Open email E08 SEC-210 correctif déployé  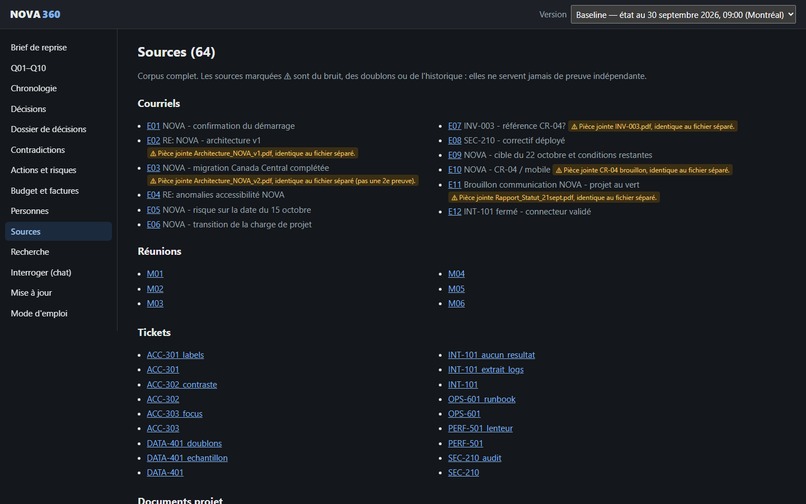click(454, 140)
